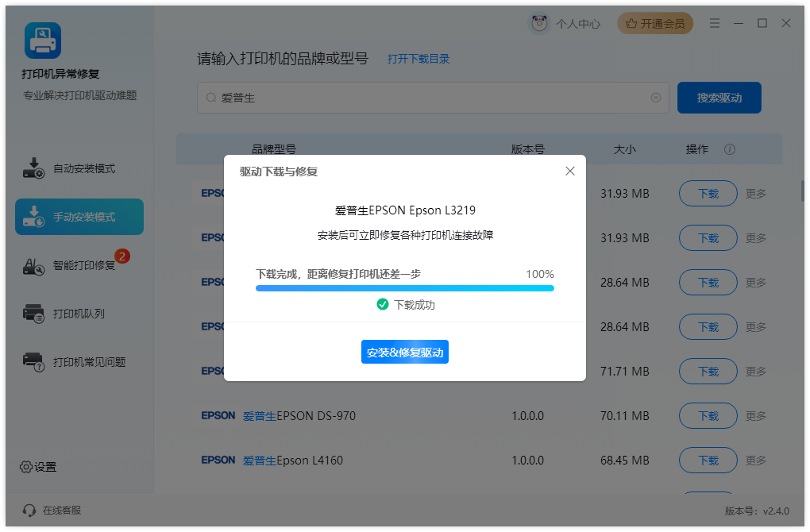810x532 pixels.
Task: Click 下载 in the 71.71 MB row
Action: [x=708, y=372]
